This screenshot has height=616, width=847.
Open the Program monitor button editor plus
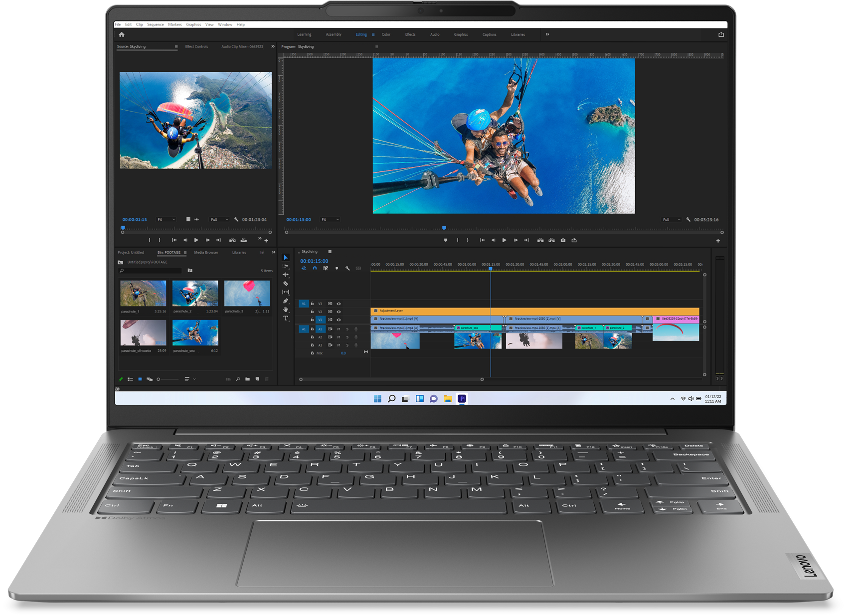click(x=718, y=241)
